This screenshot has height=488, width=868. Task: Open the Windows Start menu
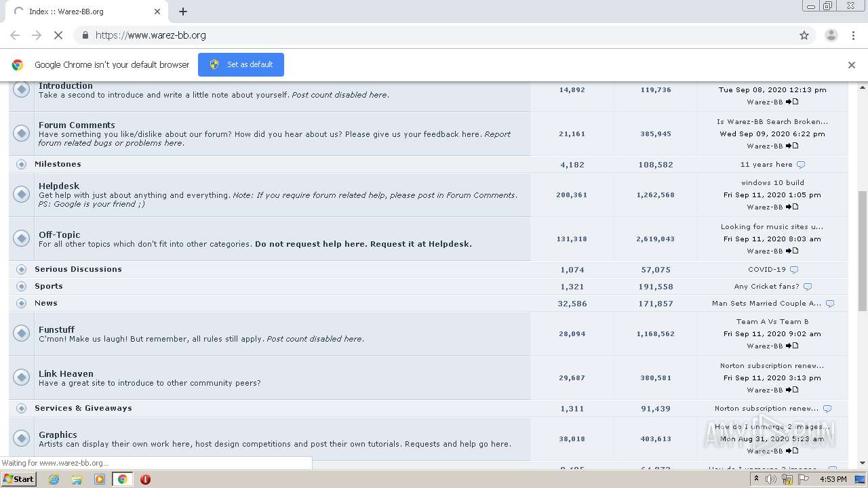(19, 479)
